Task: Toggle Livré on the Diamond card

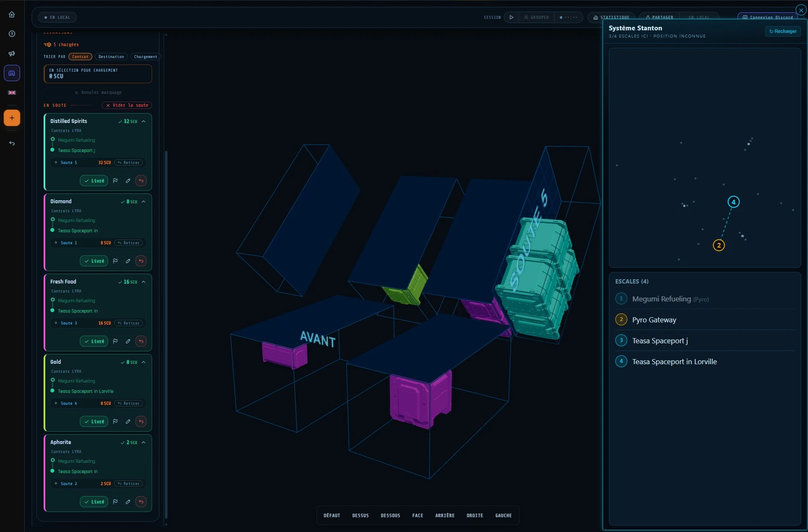Action: (94, 261)
